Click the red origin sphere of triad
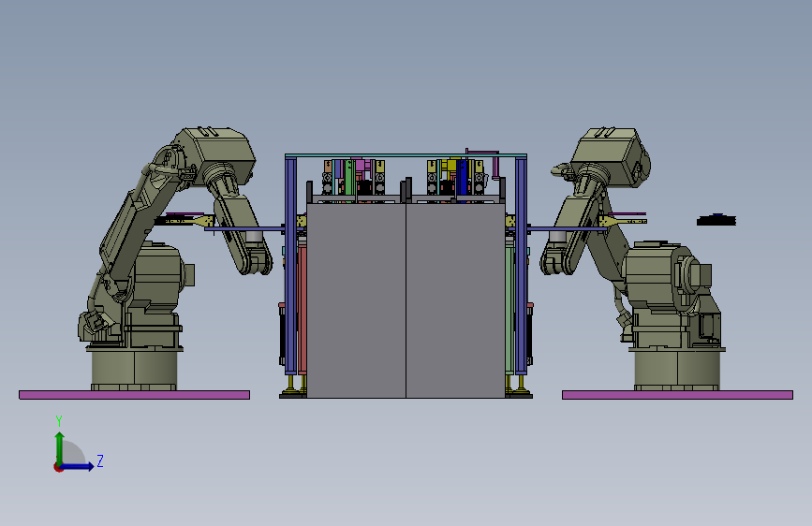Screen dimensions: 812x526 click(58, 467)
